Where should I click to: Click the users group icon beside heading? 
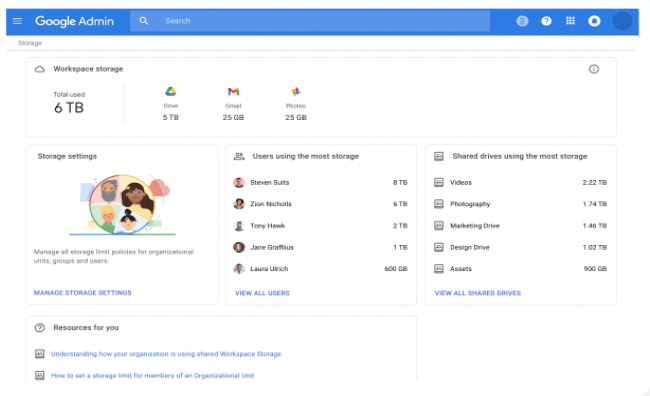(239, 156)
